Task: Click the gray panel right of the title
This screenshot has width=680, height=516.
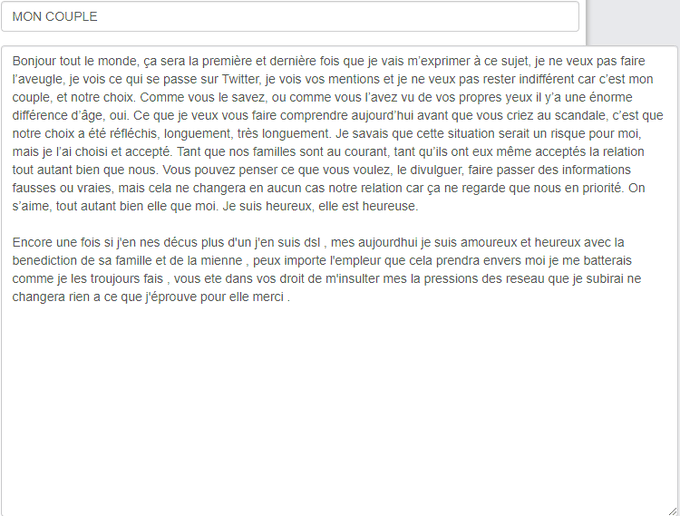Action: (633, 22)
